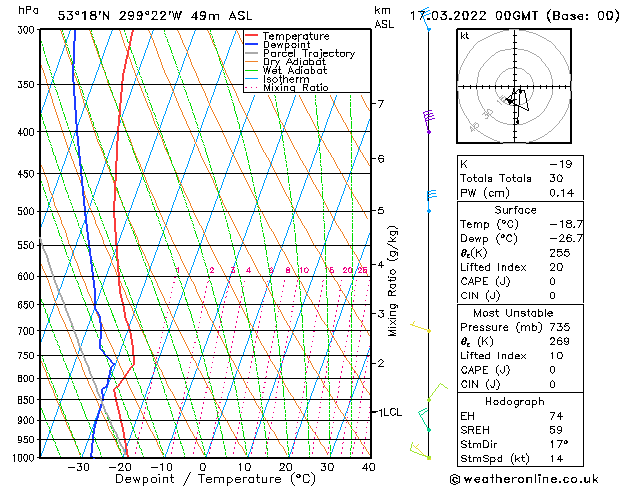Click the yellow wind barb at 700 hPa

420,327
